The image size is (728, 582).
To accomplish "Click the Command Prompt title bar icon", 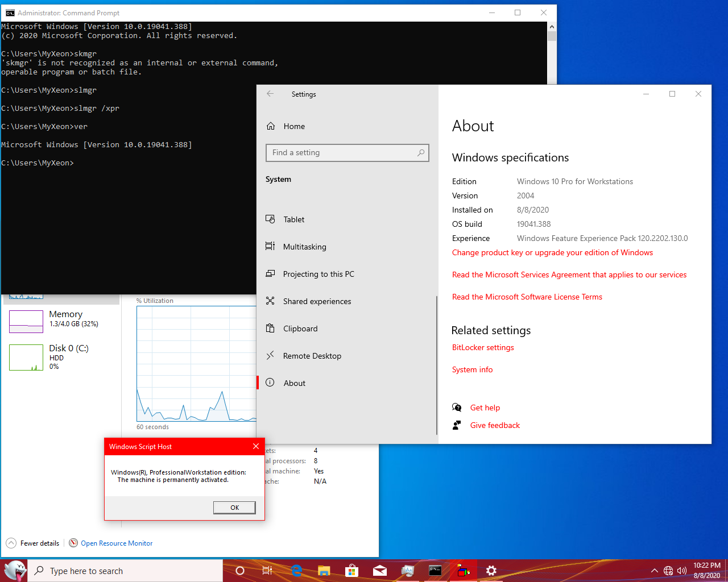I will [x=10, y=13].
